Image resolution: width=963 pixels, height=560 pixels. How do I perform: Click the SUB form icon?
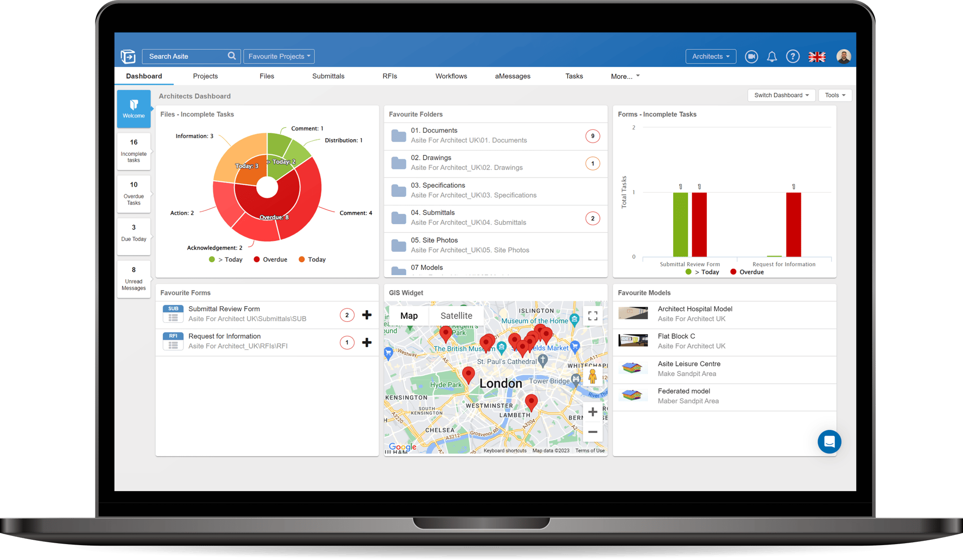173,314
